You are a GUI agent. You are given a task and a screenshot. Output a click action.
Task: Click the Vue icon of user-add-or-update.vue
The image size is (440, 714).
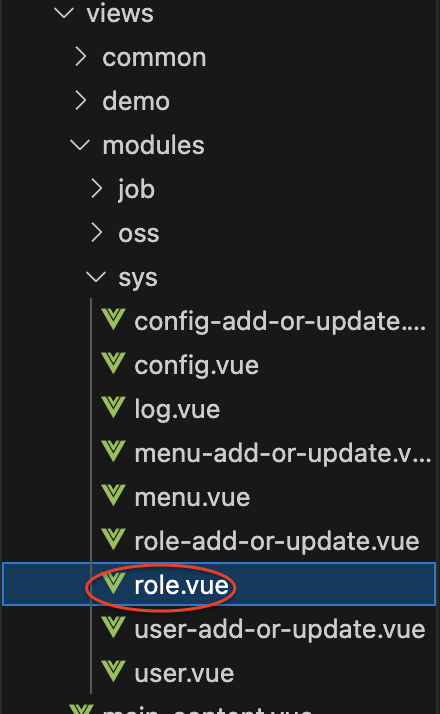[113, 627]
